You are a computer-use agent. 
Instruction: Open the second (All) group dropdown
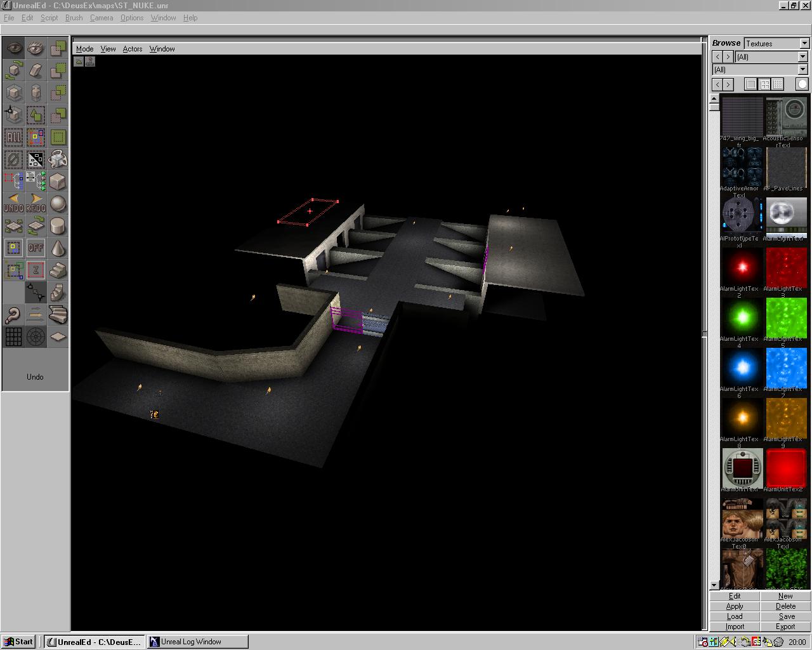pyautogui.click(x=802, y=69)
